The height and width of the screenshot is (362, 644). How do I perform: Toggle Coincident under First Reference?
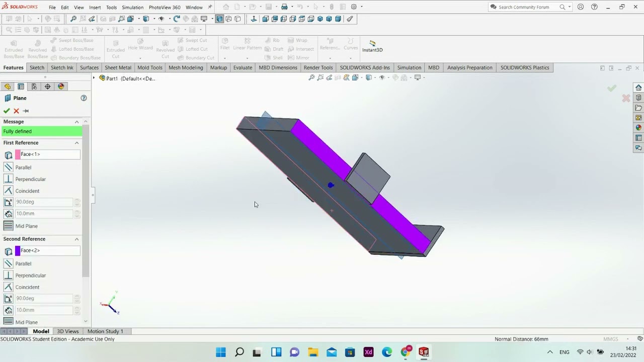point(8,191)
